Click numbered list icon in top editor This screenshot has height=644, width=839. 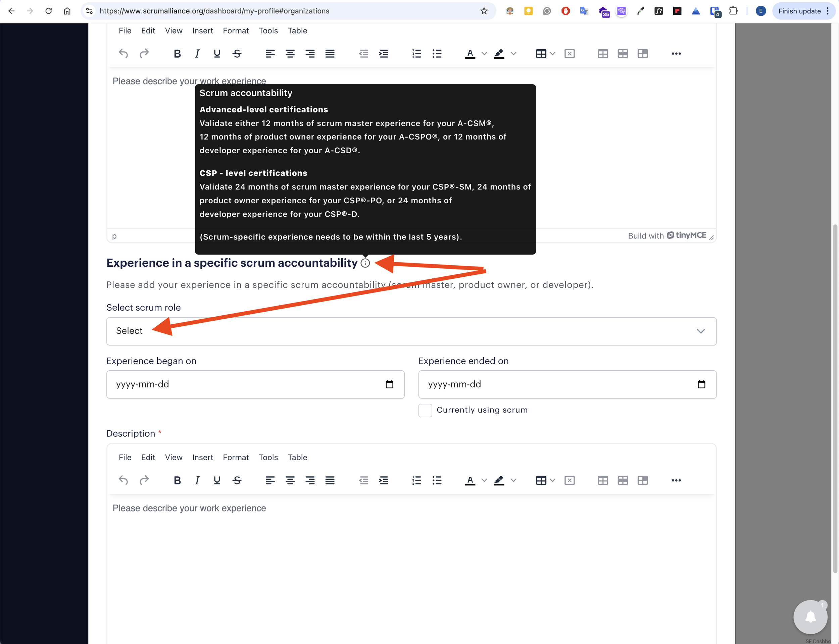click(416, 54)
